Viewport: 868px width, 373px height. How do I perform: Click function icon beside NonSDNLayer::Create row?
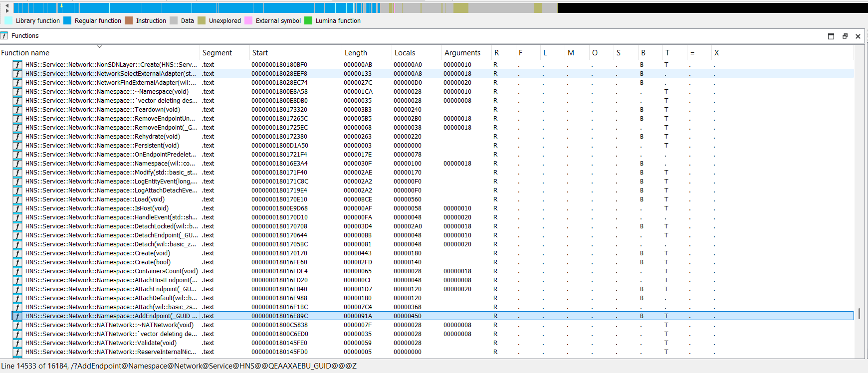click(x=17, y=65)
